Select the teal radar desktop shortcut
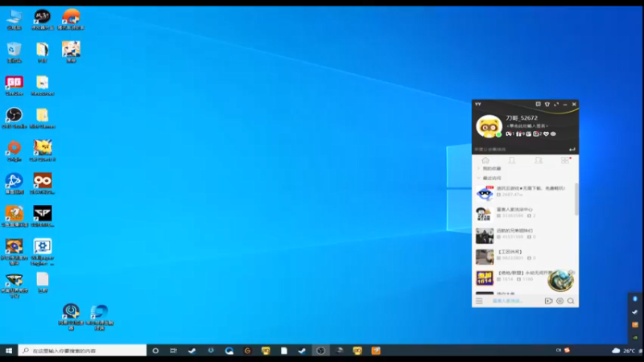Image resolution: width=644 pixels, height=362 pixels. coord(71,317)
